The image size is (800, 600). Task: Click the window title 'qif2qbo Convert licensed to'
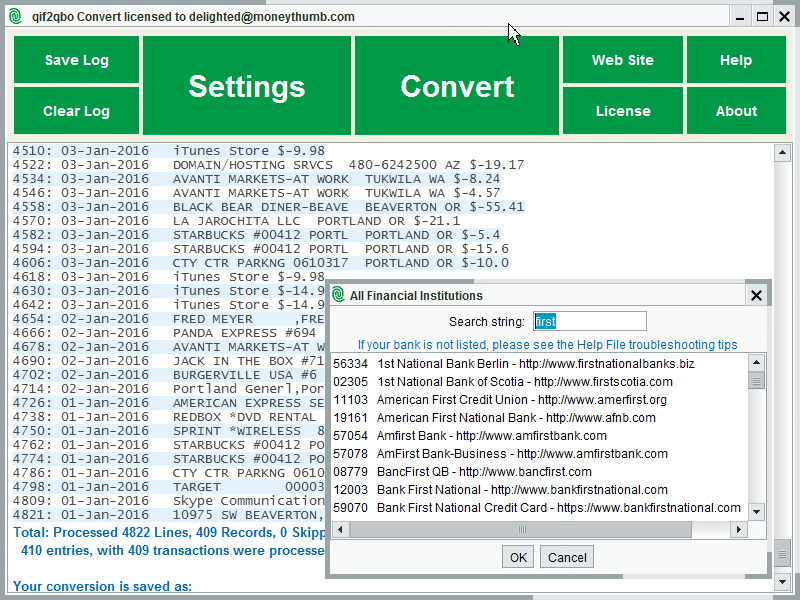click(193, 17)
